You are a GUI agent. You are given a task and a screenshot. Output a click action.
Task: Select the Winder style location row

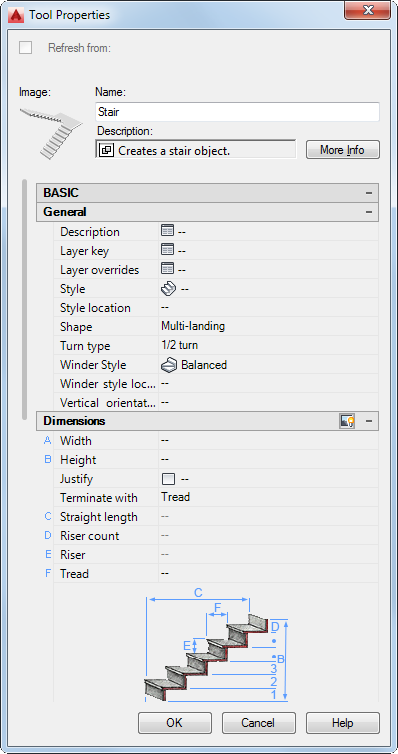tap(216, 384)
